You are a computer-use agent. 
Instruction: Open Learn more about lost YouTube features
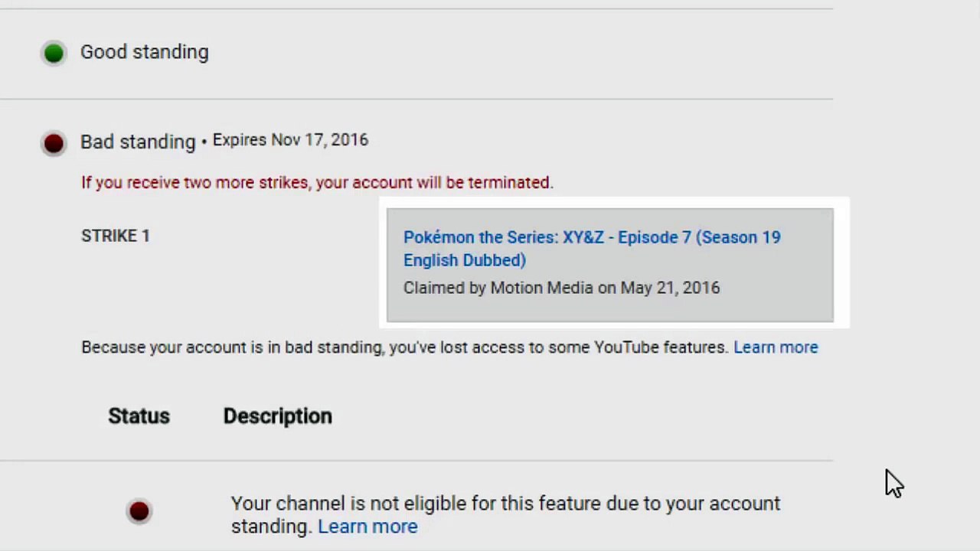[x=776, y=347]
